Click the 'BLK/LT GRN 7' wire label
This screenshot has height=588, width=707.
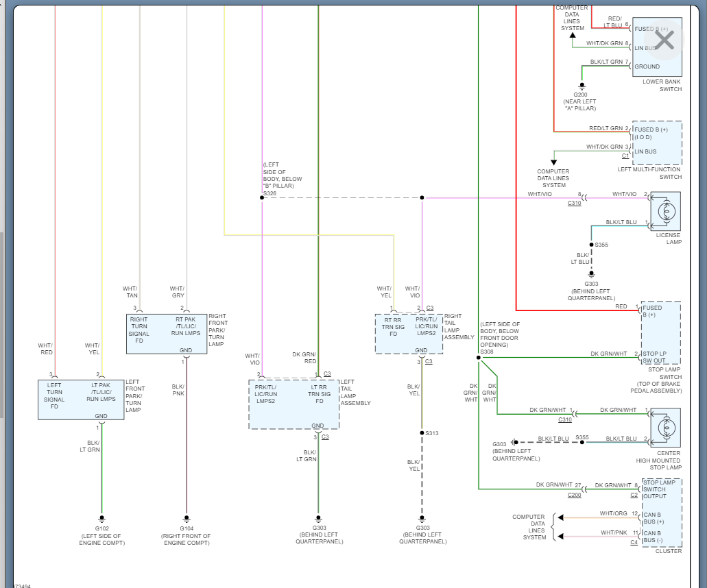coord(609,62)
